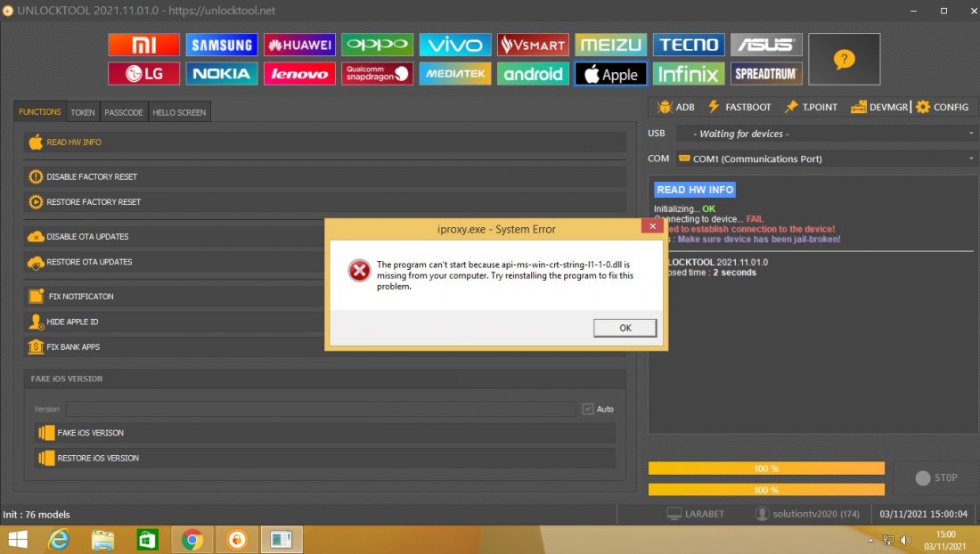
Task: Click RESTORE FACTORY RESET
Action: point(325,202)
